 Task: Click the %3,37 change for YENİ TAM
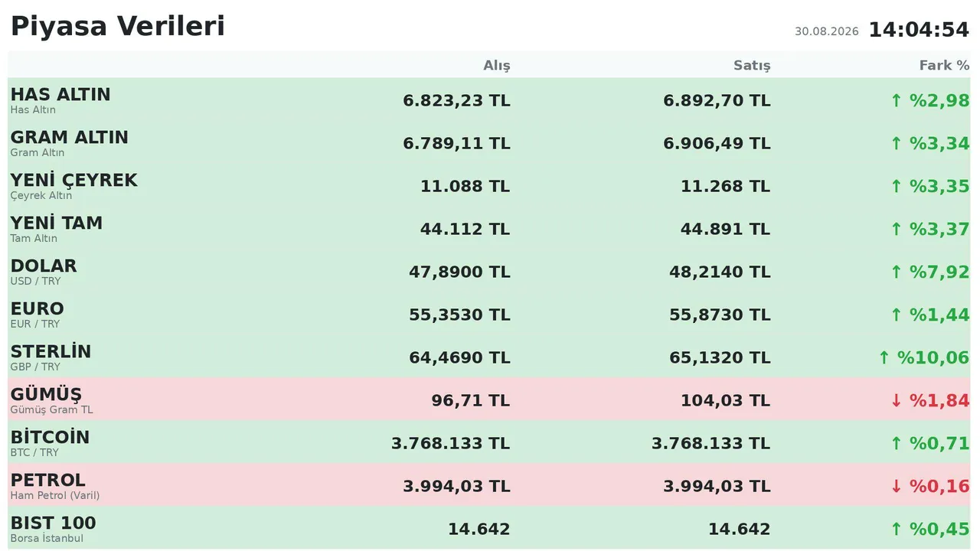click(x=929, y=229)
